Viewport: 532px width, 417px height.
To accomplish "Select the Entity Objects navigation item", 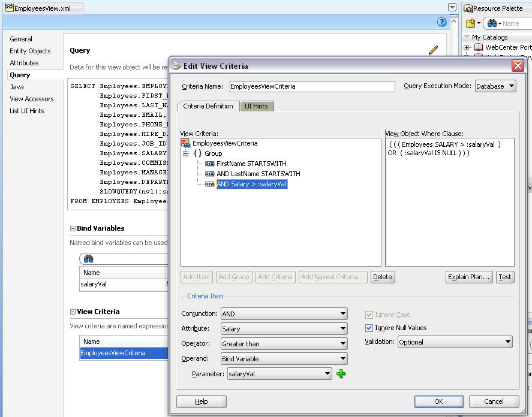I will coord(30,51).
